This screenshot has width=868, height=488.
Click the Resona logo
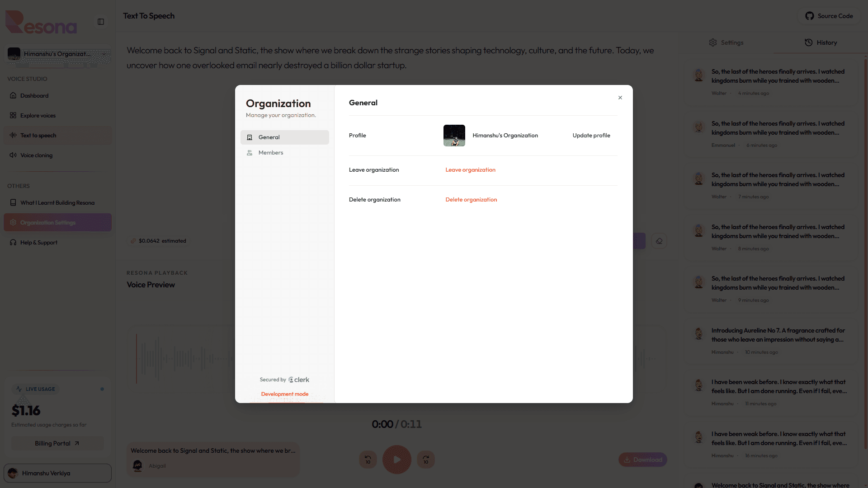41,22
